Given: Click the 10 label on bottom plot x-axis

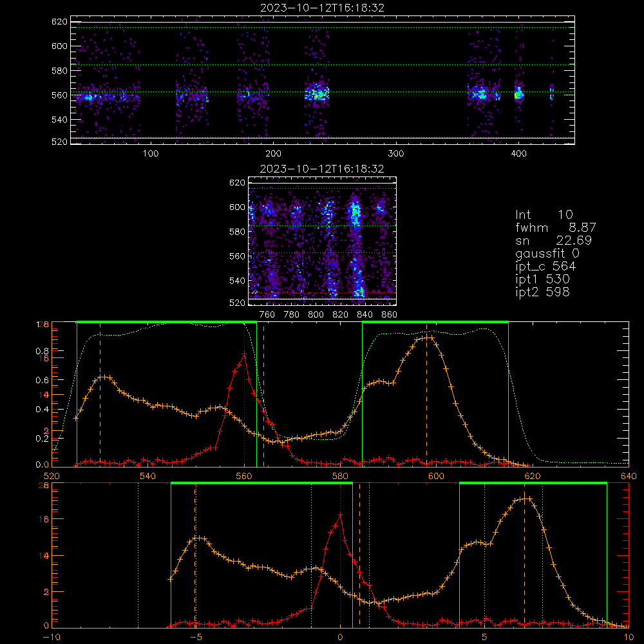Looking at the screenshot, I should (629, 638).
